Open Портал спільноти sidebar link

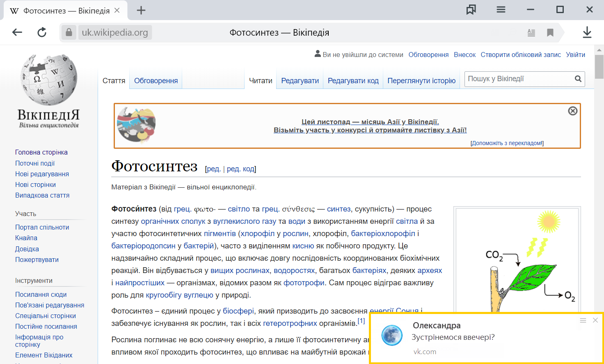click(42, 227)
